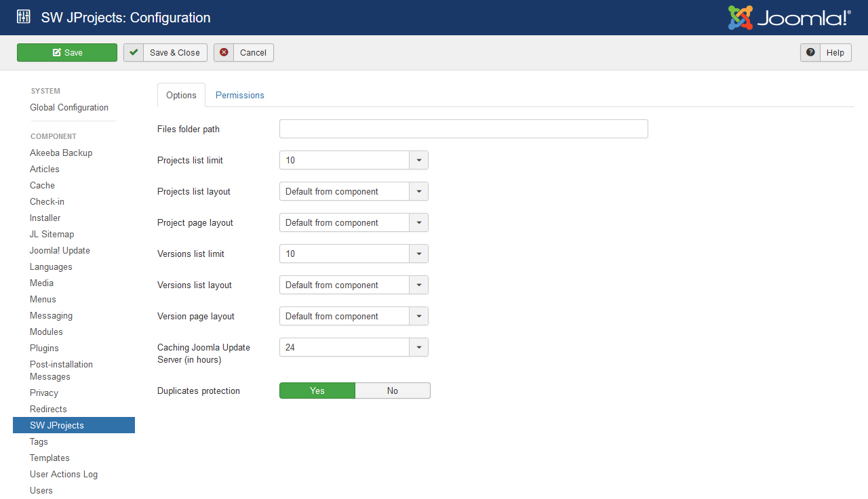Click the green checkmark icon on Save & Close
This screenshot has width=868, height=499.
[x=134, y=52]
